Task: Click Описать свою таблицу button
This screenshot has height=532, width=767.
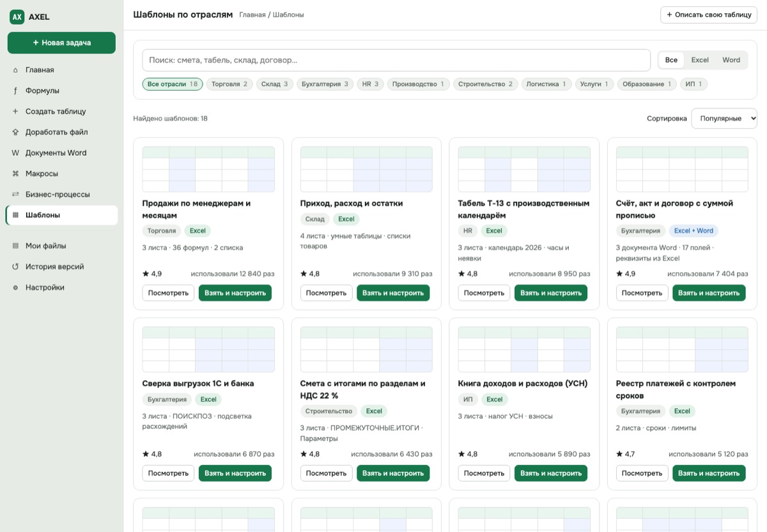Action: click(709, 15)
